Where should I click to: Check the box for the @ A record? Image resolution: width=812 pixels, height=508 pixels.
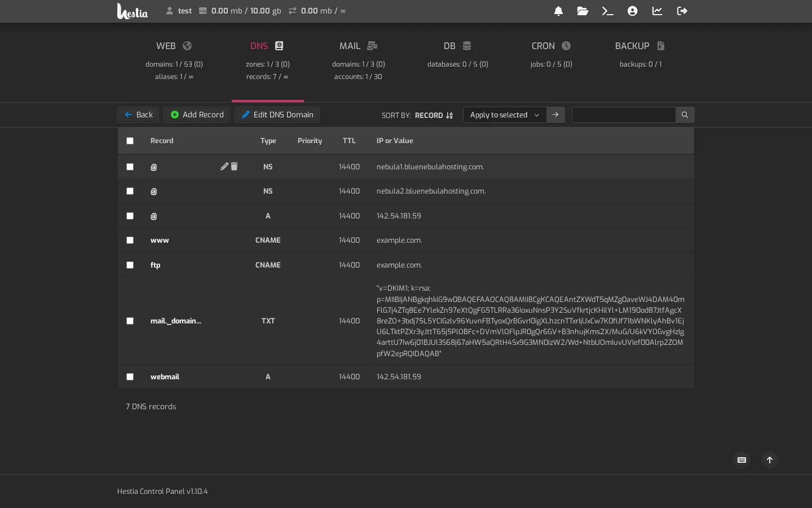(130, 216)
